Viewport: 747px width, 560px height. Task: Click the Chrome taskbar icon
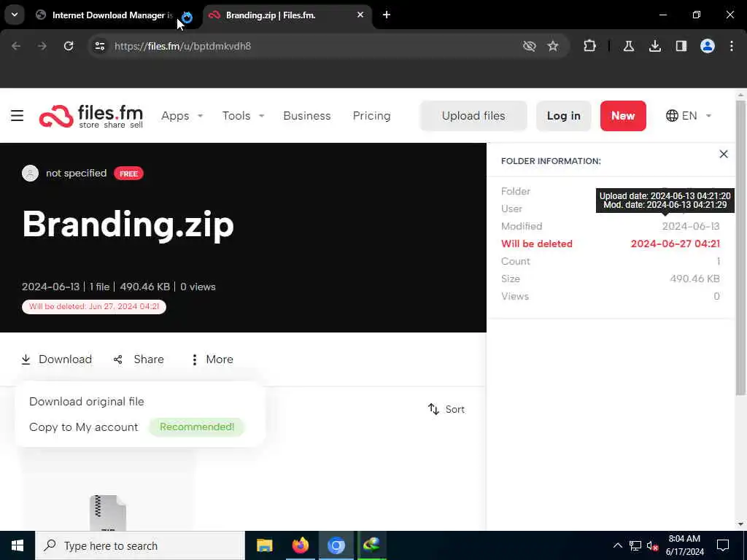click(x=336, y=545)
